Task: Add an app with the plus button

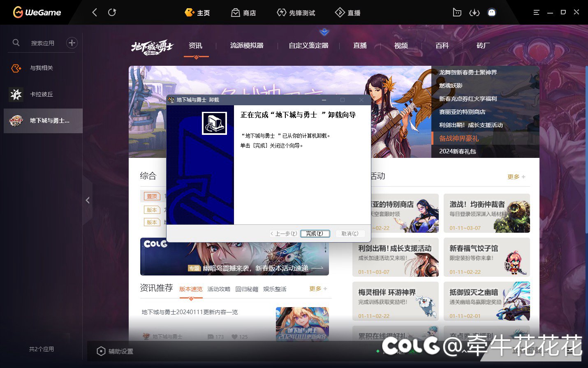Action: (72, 43)
